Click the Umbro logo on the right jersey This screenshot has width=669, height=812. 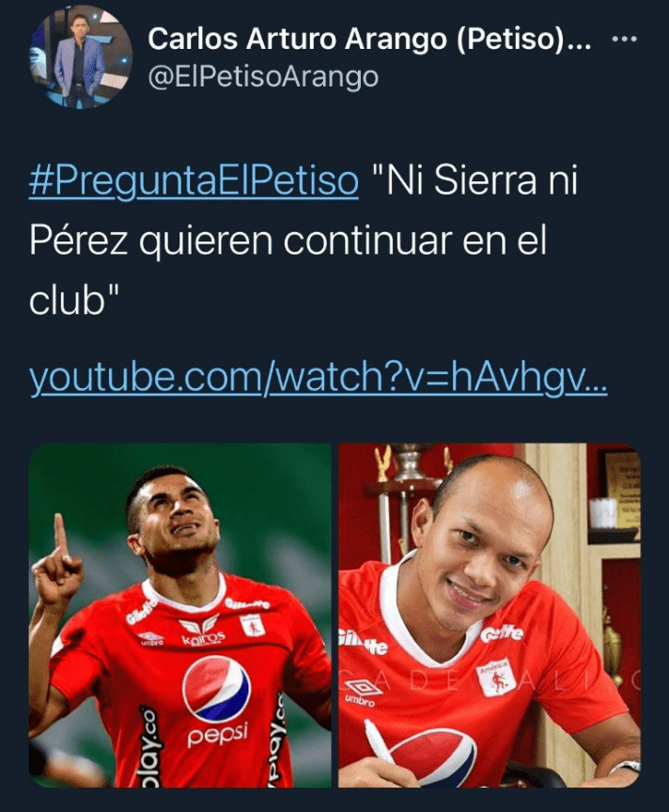363,693
